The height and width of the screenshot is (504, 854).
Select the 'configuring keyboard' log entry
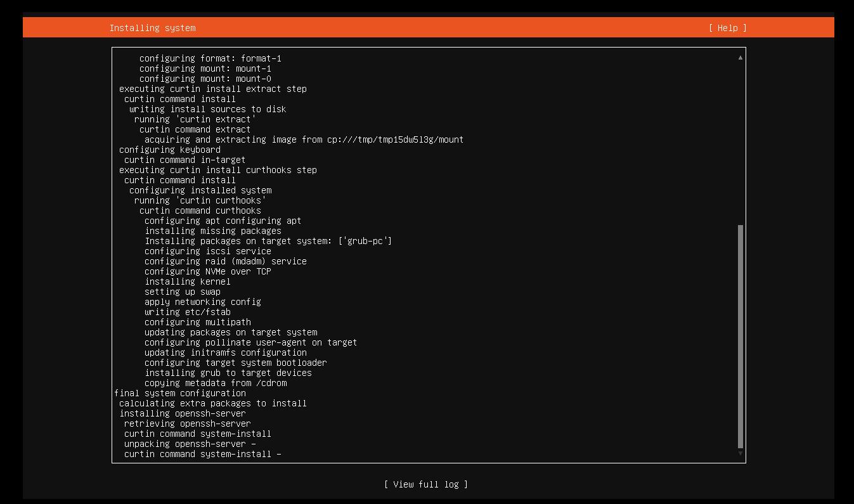point(169,150)
